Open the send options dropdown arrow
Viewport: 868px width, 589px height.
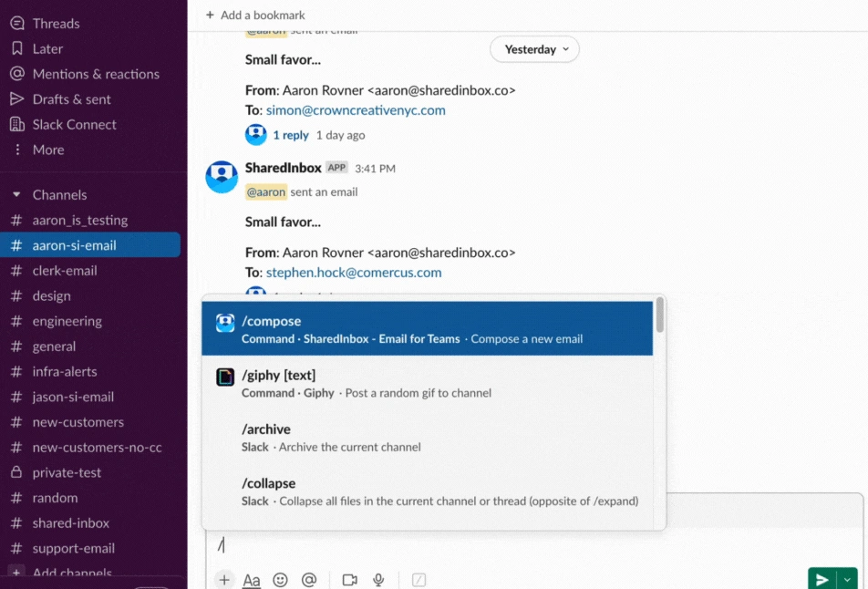click(848, 579)
